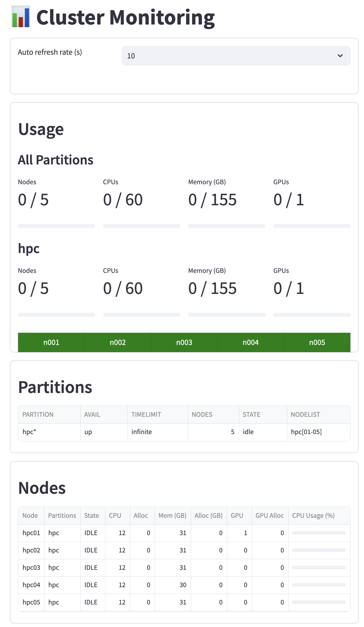The width and height of the screenshot is (364, 627).
Task: Click the bar chart icon beside Cluster Monitoring
Action: click(x=21, y=16)
